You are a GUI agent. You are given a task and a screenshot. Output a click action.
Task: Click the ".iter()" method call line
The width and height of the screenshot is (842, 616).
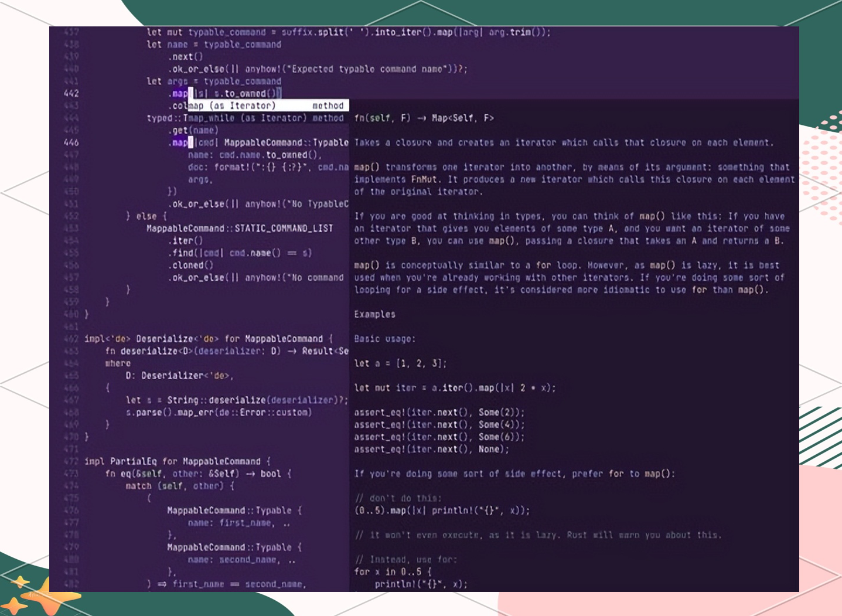point(185,240)
